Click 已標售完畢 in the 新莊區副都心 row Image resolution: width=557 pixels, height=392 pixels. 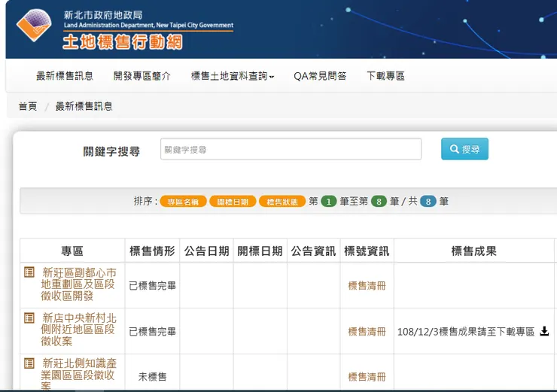click(x=152, y=286)
